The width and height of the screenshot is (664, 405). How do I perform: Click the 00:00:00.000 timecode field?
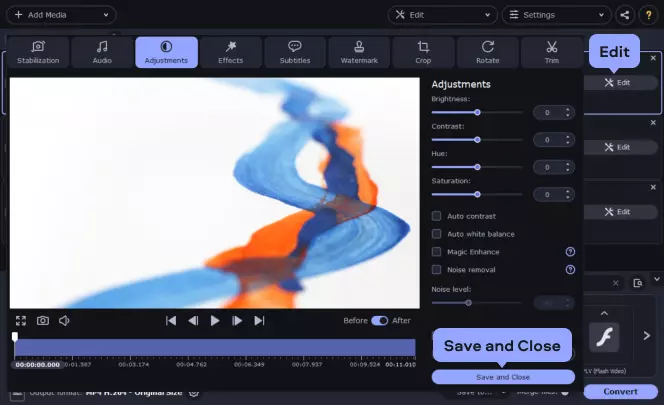pyautogui.click(x=38, y=365)
